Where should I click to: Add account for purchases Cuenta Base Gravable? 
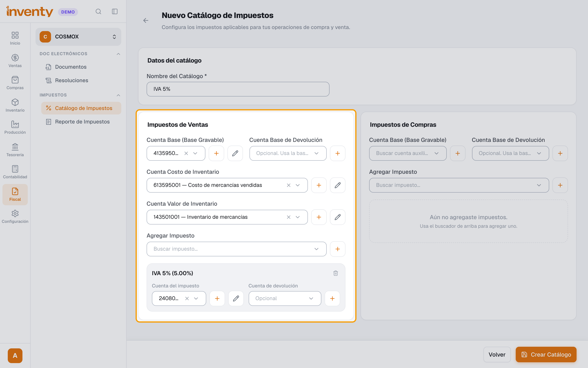pos(458,153)
